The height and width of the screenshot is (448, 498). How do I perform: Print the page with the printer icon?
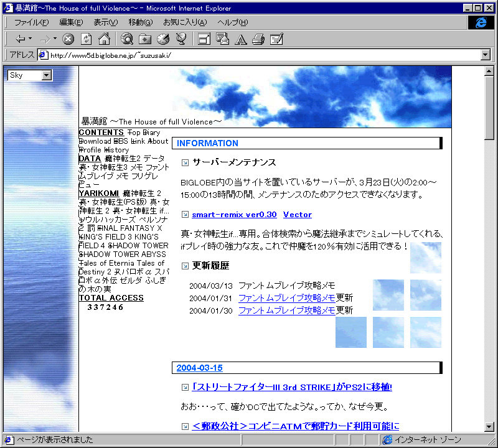(258, 39)
